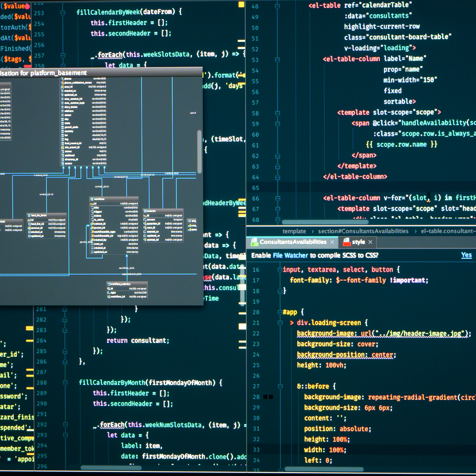Fold the el-table-column tag at line 53
476x476 pixels.
[277, 60]
